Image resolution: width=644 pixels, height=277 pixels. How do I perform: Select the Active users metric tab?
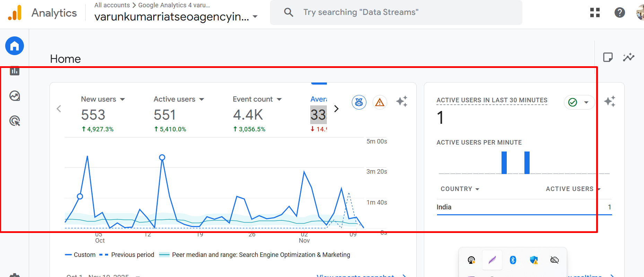(175, 99)
